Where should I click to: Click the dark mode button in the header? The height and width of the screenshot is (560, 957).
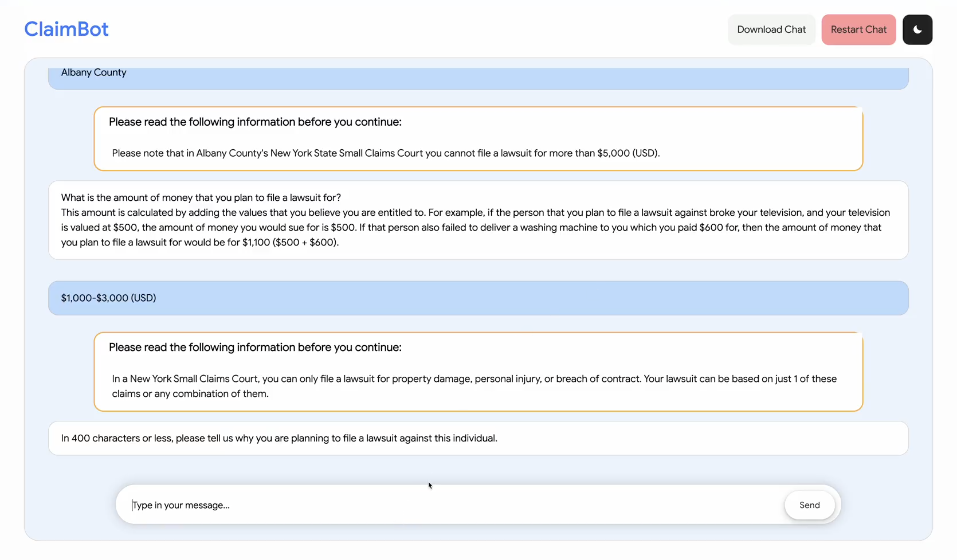coord(918,29)
